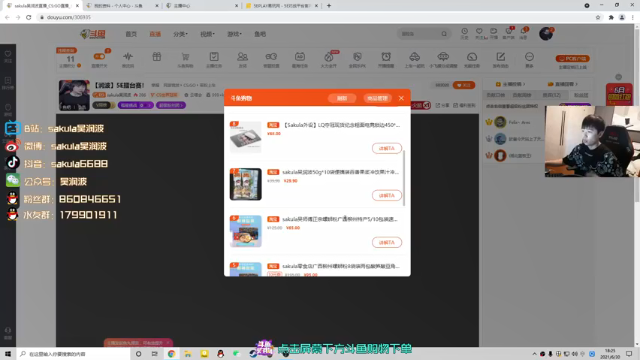640x360 pixels.
Task: Expand the 分类 dropdown menu
Action: coord(180,34)
